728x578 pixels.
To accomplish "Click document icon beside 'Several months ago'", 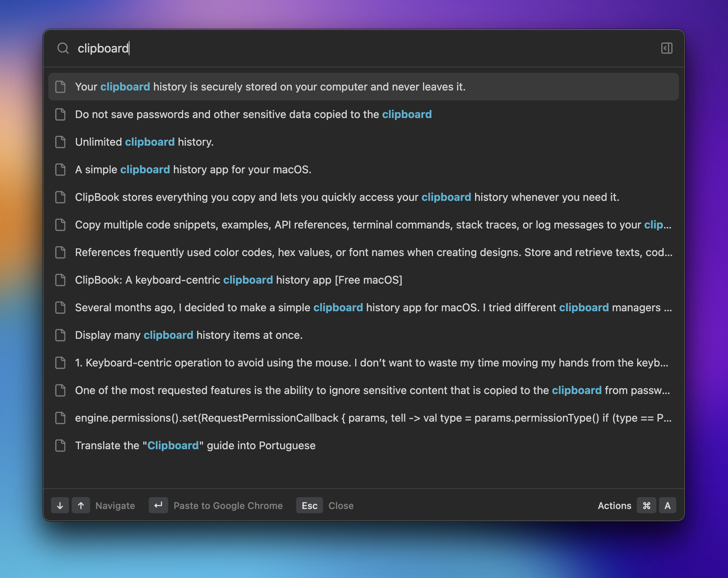I will point(61,307).
